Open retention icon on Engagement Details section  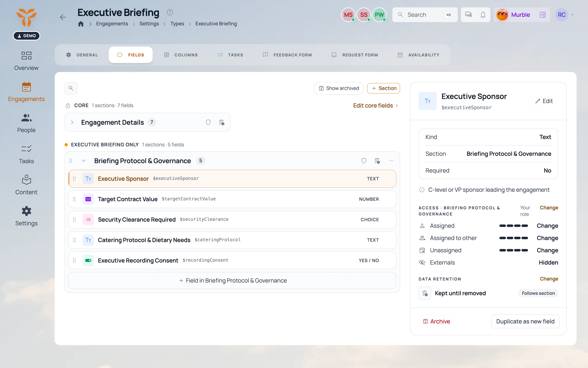tap(222, 122)
